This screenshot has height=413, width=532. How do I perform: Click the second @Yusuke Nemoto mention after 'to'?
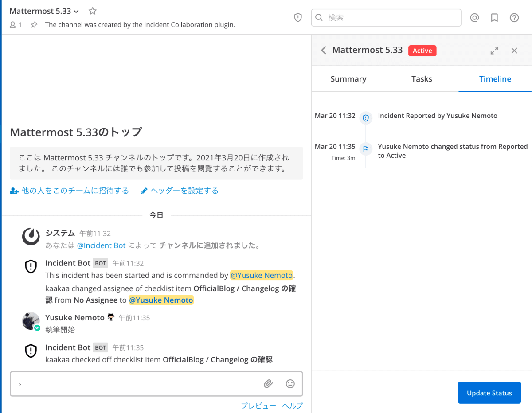pos(161,300)
